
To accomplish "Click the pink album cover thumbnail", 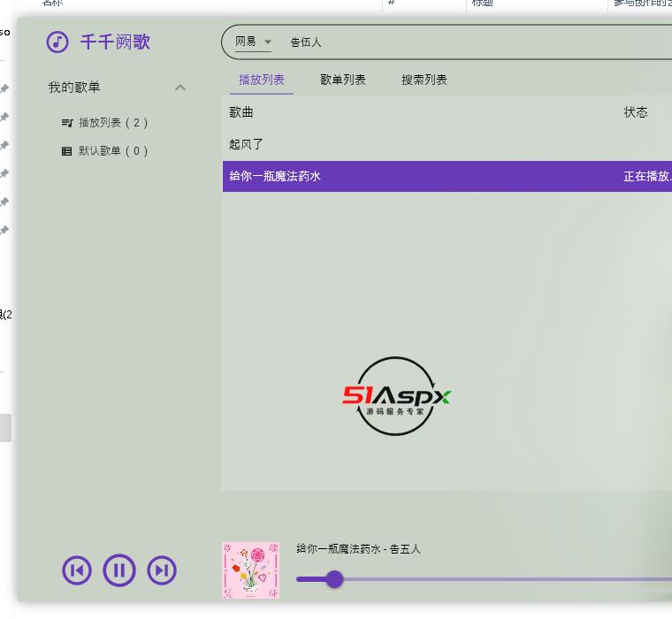I will tap(251, 570).
